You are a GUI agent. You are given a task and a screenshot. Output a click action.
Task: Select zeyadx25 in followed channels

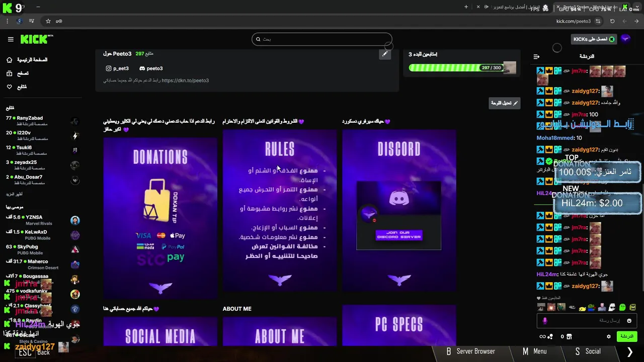42,165
